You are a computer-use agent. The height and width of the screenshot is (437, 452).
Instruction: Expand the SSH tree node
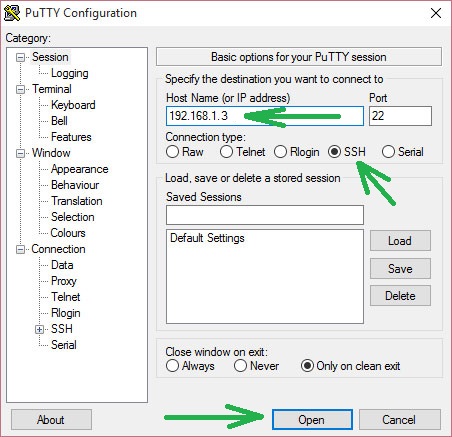pyautogui.click(x=39, y=329)
